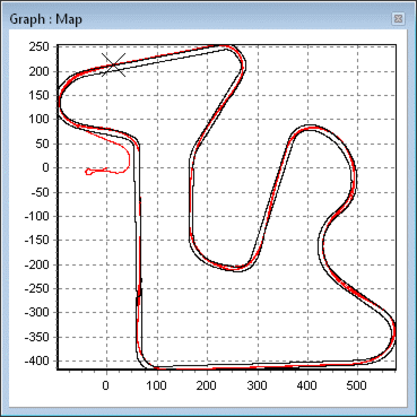Click the -350 label on the vertical axis
The image size is (417, 417).
point(37,337)
